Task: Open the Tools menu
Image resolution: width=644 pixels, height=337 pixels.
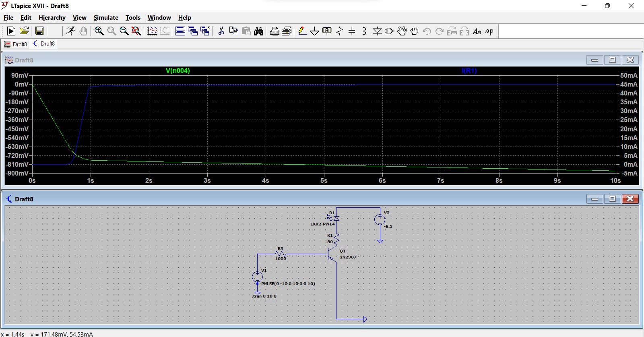Action: click(133, 18)
